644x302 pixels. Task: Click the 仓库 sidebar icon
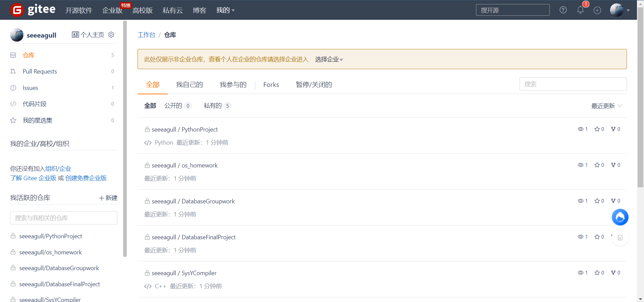[13, 55]
